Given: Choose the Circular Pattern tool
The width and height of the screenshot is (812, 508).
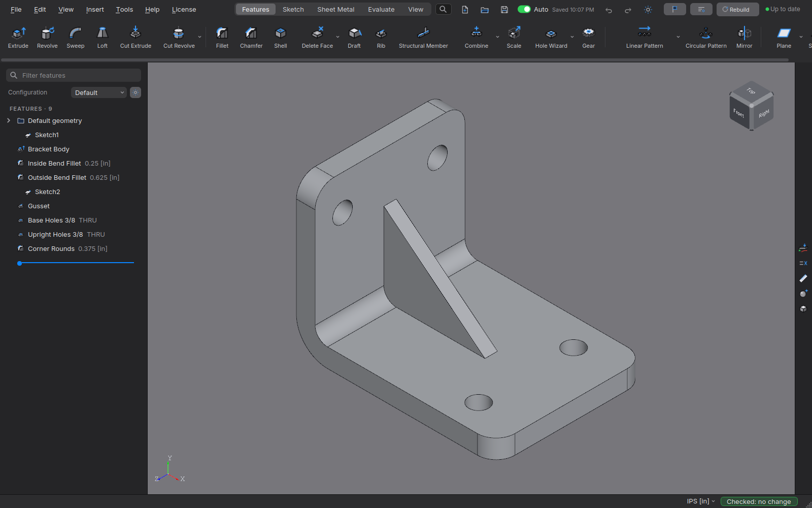Looking at the screenshot, I should pos(706,38).
